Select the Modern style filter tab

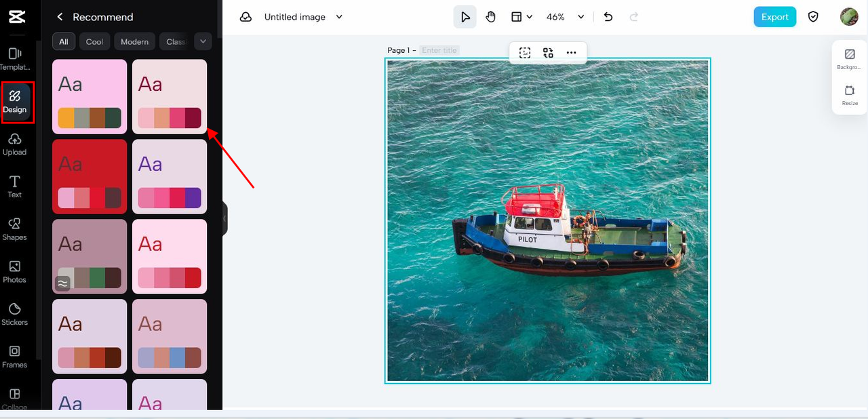134,41
